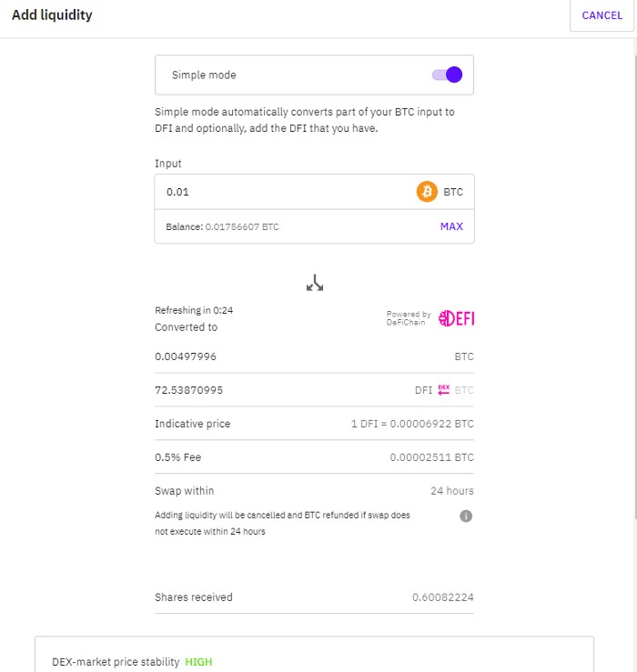Click the orange Bitcoin coin icon
Screen dimensions: 637x672
pyautogui.click(x=427, y=192)
